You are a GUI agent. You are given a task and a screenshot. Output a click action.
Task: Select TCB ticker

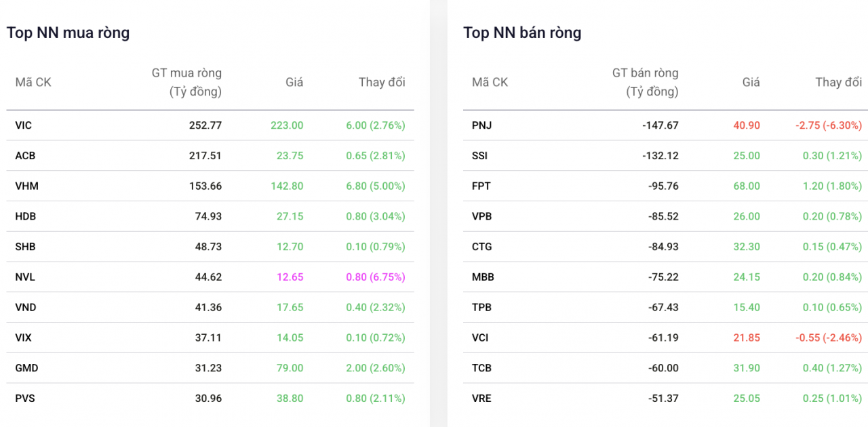point(481,368)
